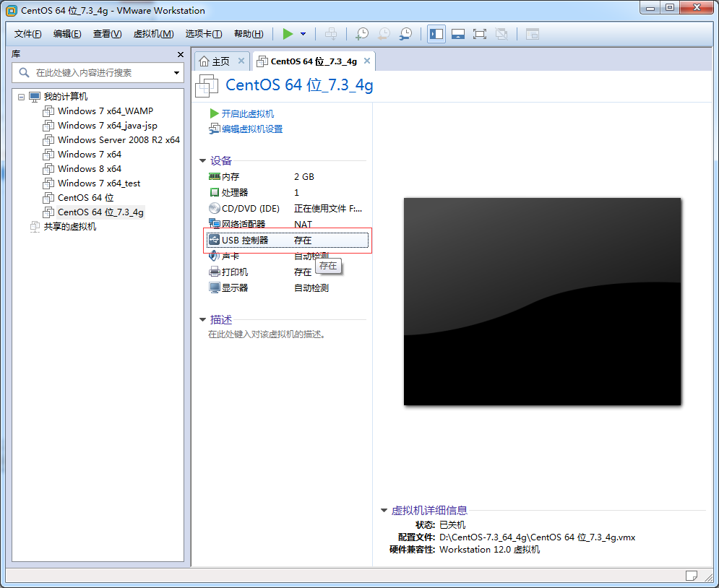
Task: Click the 网络适配器 network adapter row
Action: [x=288, y=224]
